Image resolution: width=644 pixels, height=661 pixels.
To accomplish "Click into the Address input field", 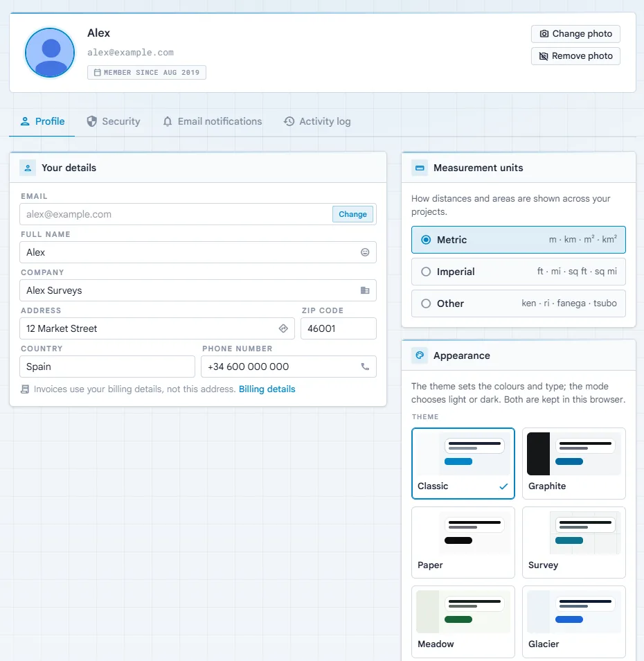I will [x=157, y=328].
